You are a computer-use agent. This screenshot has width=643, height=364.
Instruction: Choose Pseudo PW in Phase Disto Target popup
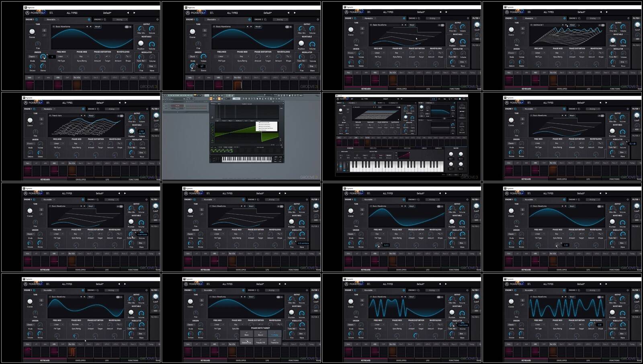(x=260, y=342)
